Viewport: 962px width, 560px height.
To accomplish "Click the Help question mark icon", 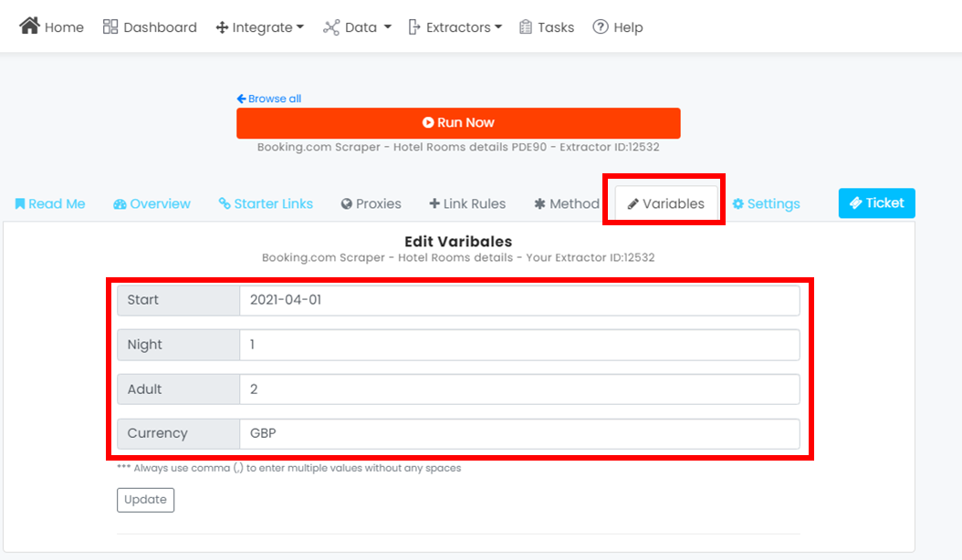I will 600,27.
